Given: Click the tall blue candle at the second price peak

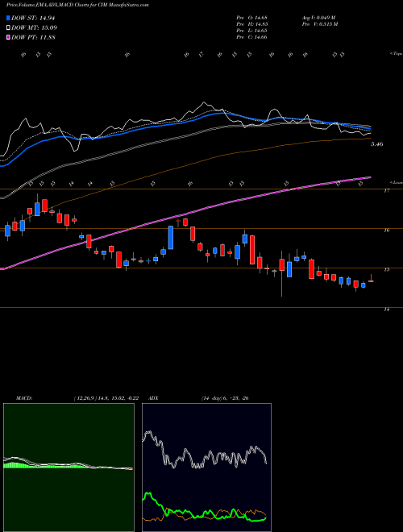Looking at the screenshot, I should (171, 238).
